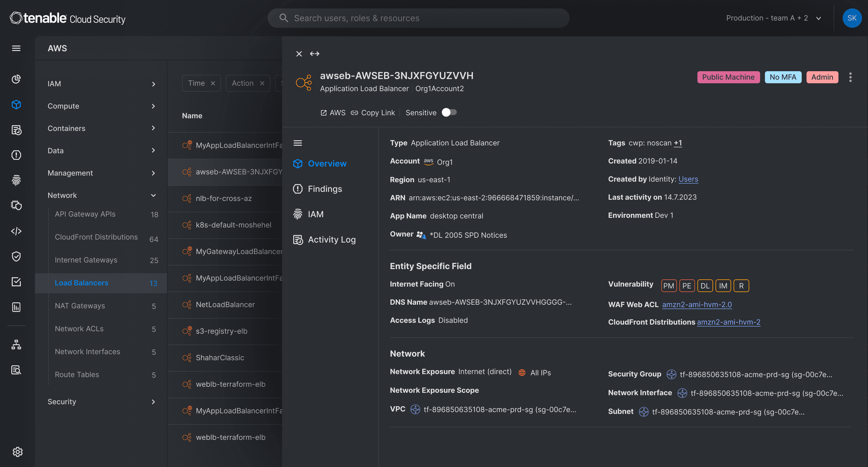Expand the IAM category
This screenshot has height=467, width=868.
click(x=101, y=84)
